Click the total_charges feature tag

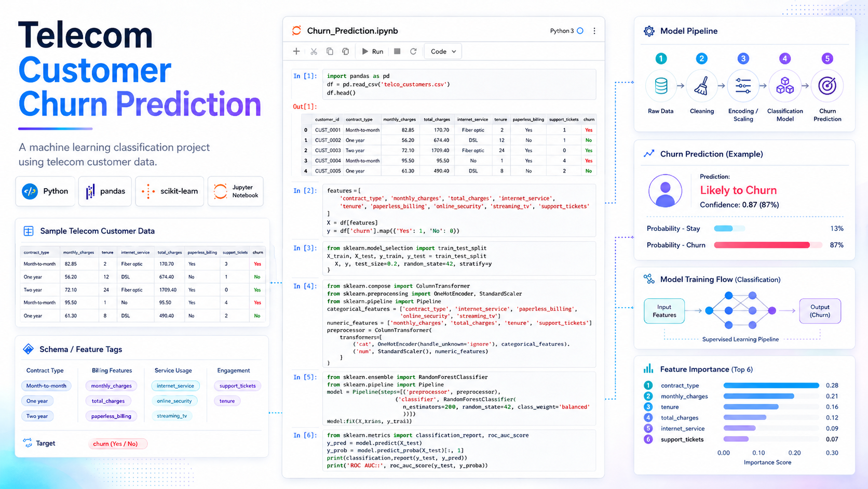click(x=108, y=401)
